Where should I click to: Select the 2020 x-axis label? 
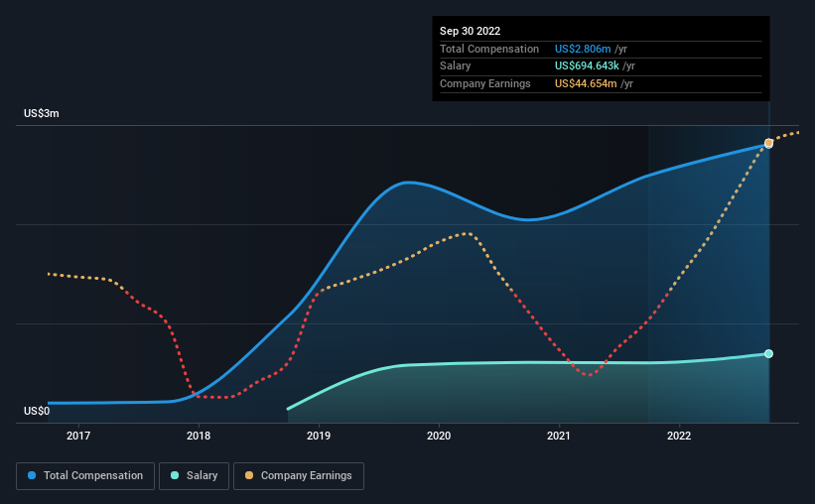pyautogui.click(x=439, y=436)
